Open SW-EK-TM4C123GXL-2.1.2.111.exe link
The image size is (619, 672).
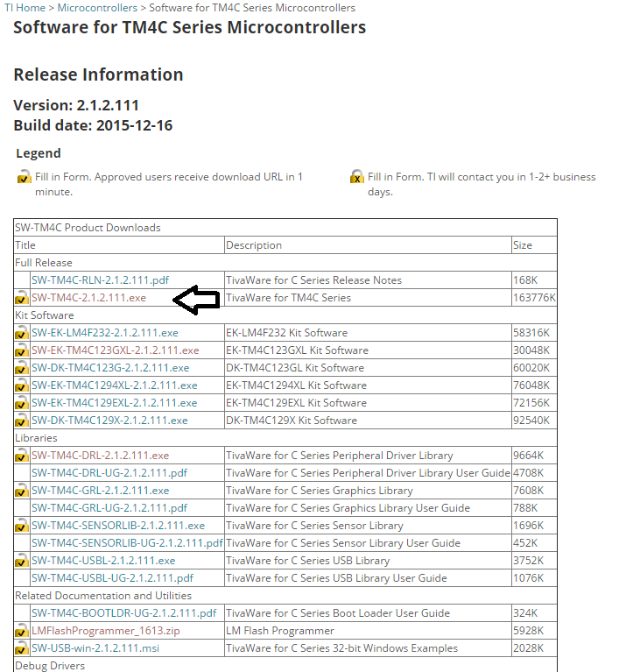(116, 350)
